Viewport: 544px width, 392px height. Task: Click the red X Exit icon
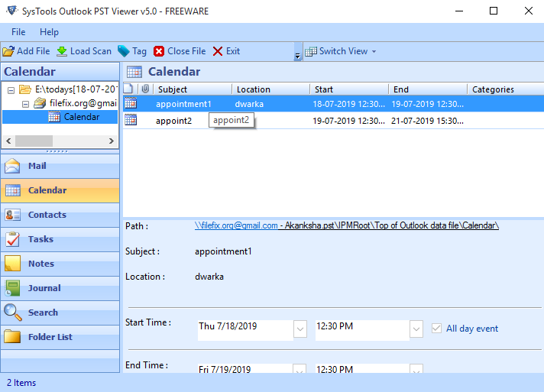coord(218,51)
